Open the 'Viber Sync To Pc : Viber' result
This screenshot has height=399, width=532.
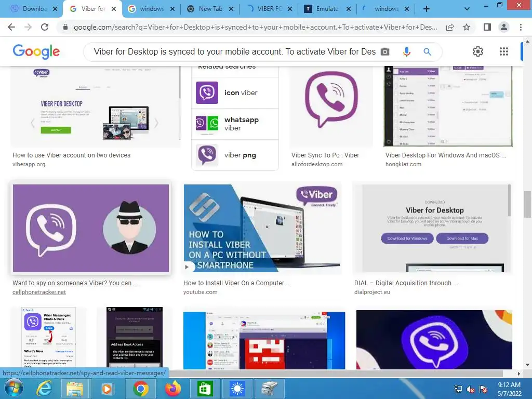(325, 155)
